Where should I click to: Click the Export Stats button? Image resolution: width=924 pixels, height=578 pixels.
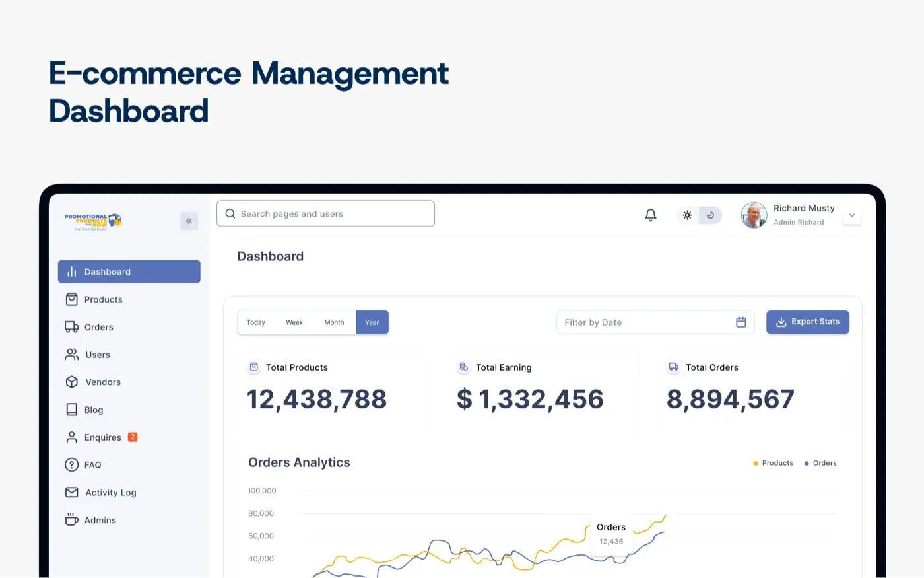point(808,322)
